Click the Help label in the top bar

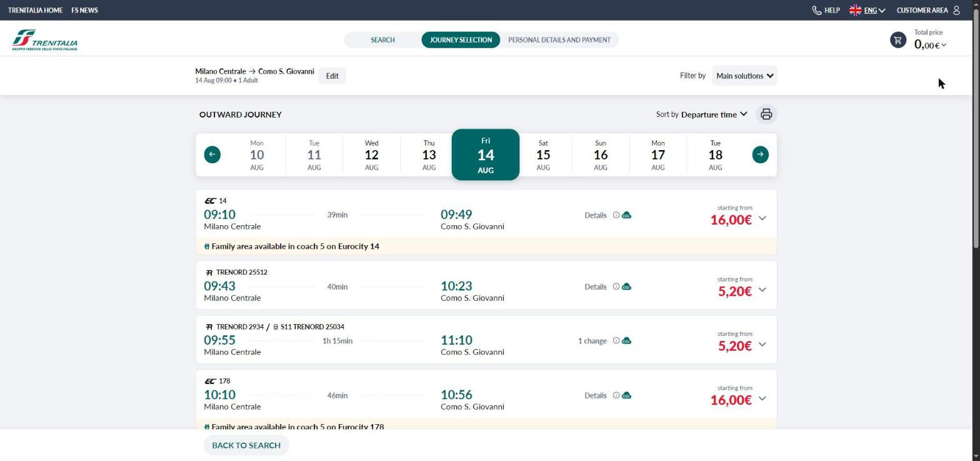(x=832, y=10)
